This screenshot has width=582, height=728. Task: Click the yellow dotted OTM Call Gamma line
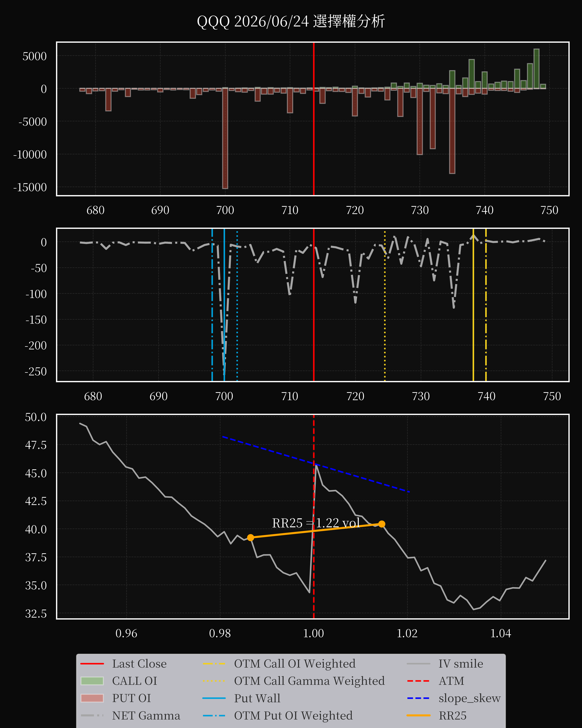(385, 305)
